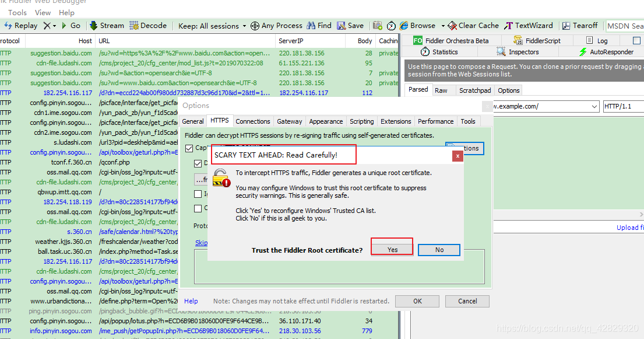
Task: Click the Go resume icon
Action: point(64,26)
